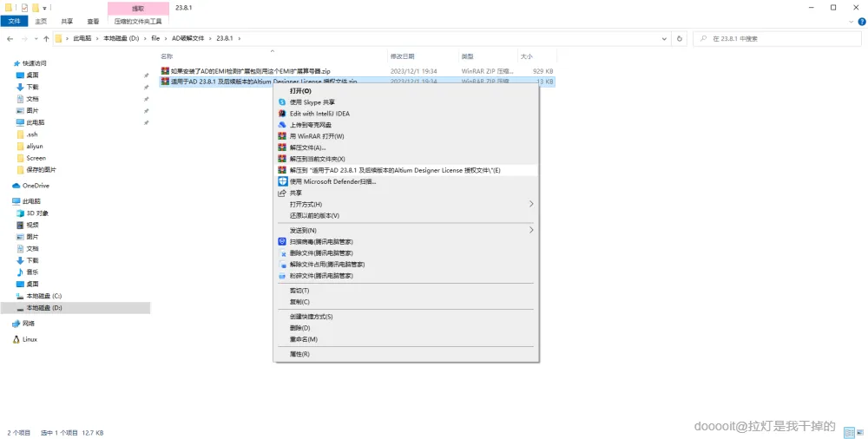Select 还原以前的版本(V)
Viewport: 868px width, 439px height.
pos(405,215)
